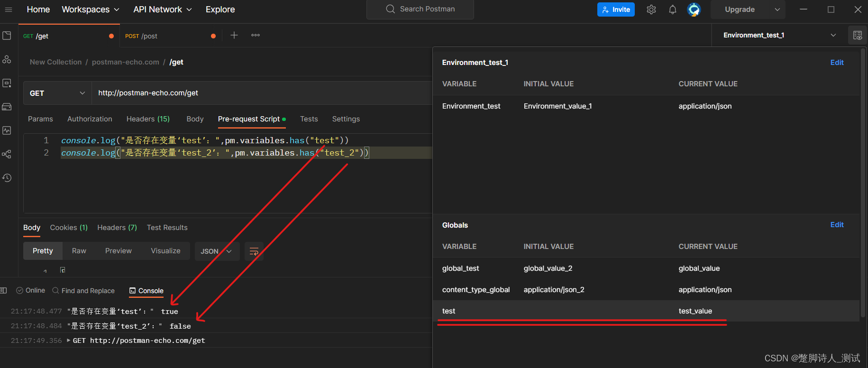Switch to the POST /post request tab

[171, 36]
